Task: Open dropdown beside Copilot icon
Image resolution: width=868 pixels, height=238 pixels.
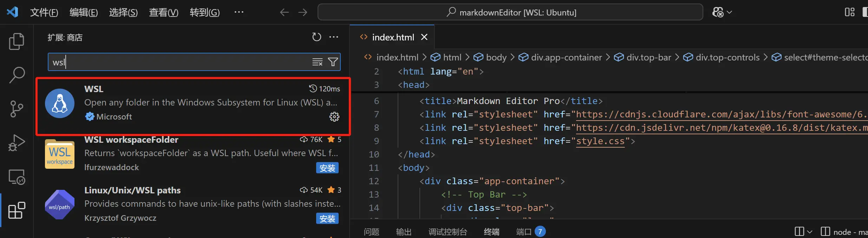Action: [x=729, y=12]
